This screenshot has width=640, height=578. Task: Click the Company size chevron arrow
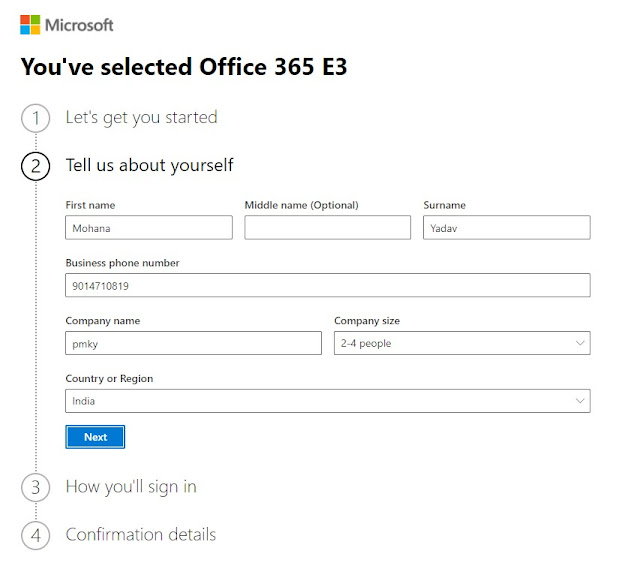(x=580, y=343)
